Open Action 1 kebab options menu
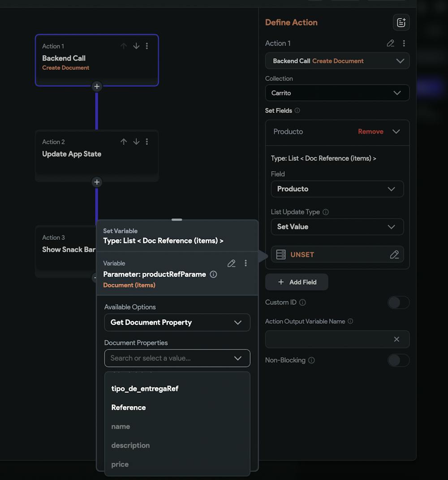Image resolution: width=448 pixels, height=480 pixels. pos(404,43)
